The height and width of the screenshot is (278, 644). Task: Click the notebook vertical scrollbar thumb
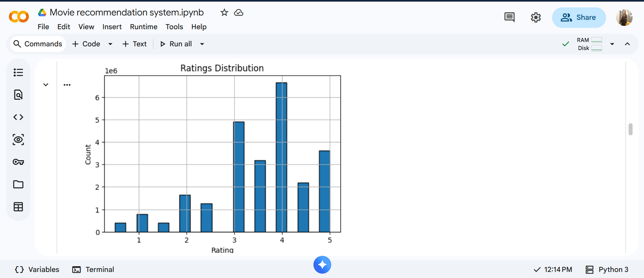[x=631, y=129]
